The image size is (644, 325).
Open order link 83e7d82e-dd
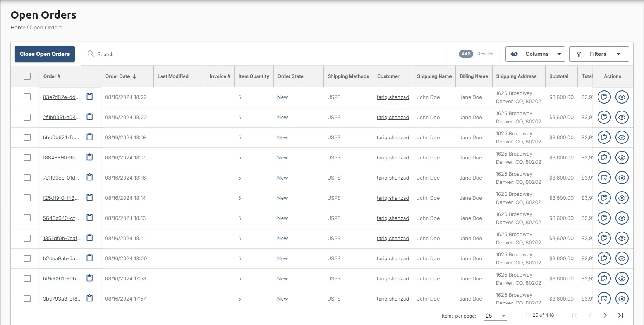tap(61, 97)
